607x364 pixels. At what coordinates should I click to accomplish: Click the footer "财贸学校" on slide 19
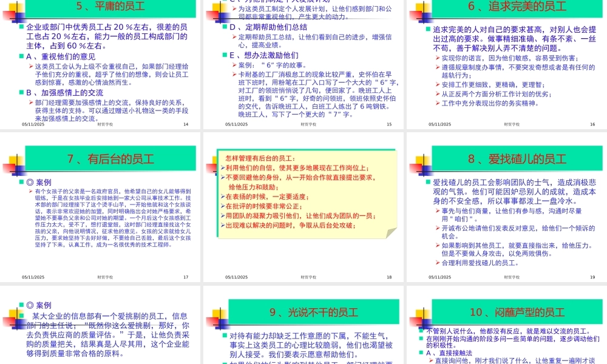[512, 277]
